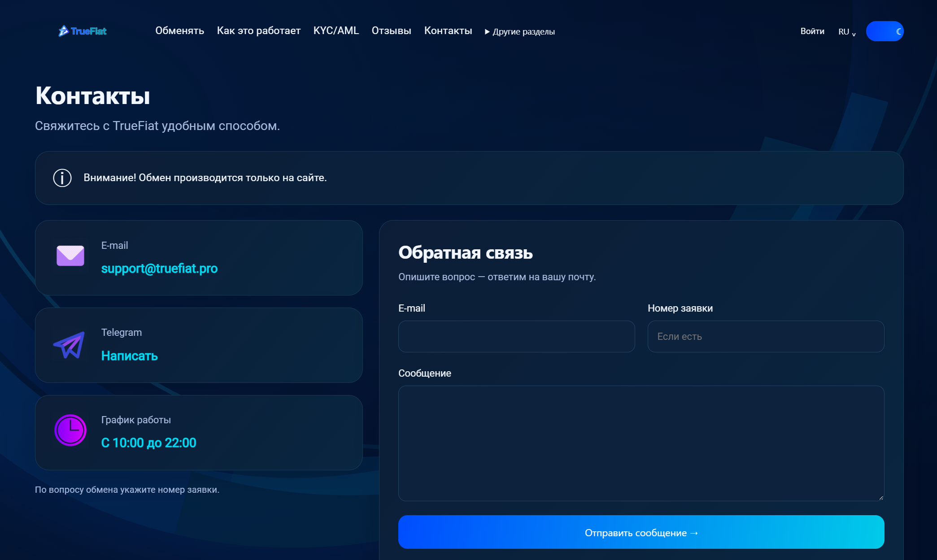Go to Как это работает page
Image resolution: width=937 pixels, height=560 pixels.
(259, 30)
